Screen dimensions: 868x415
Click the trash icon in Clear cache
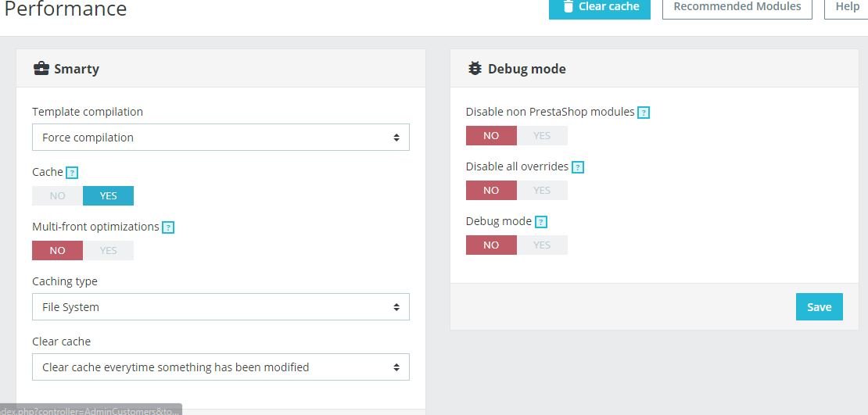point(569,6)
